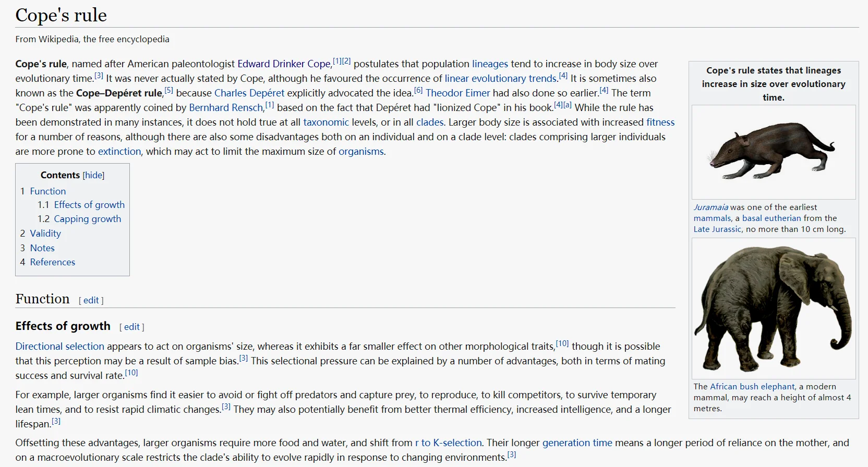Edit the Function section

[91, 300]
